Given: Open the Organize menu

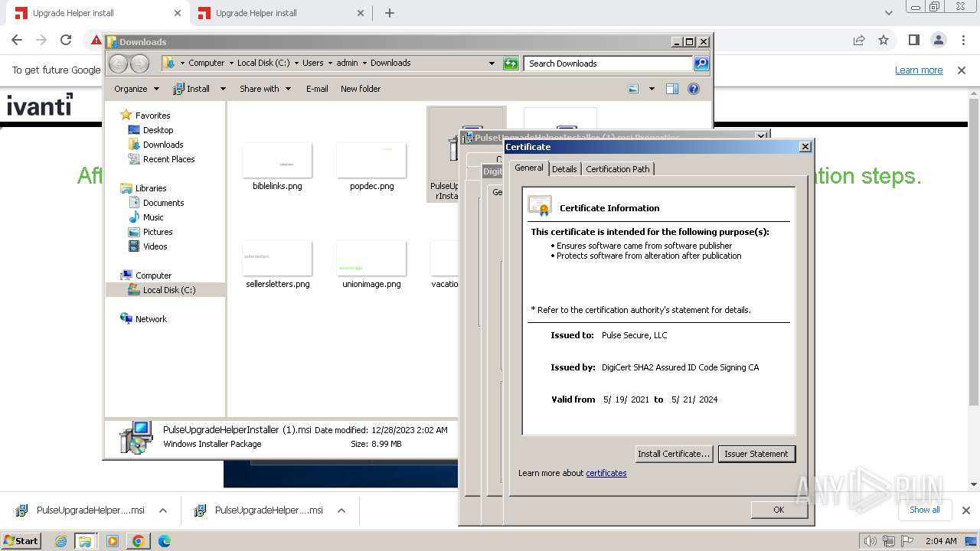Looking at the screenshot, I should point(136,89).
